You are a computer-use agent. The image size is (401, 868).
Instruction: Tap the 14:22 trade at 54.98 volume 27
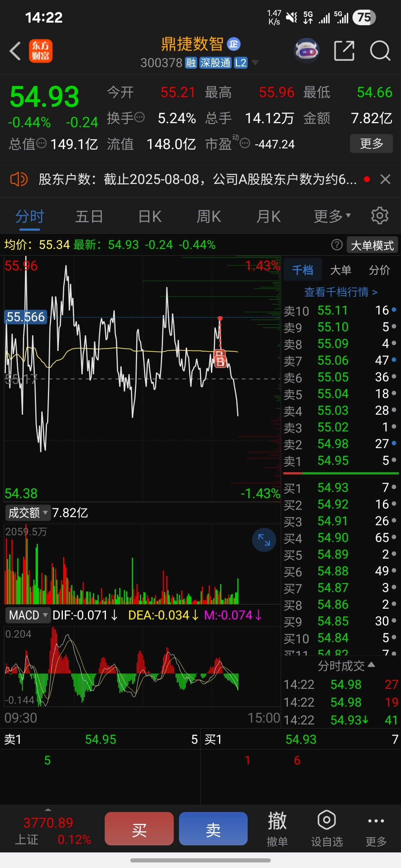pos(341,684)
